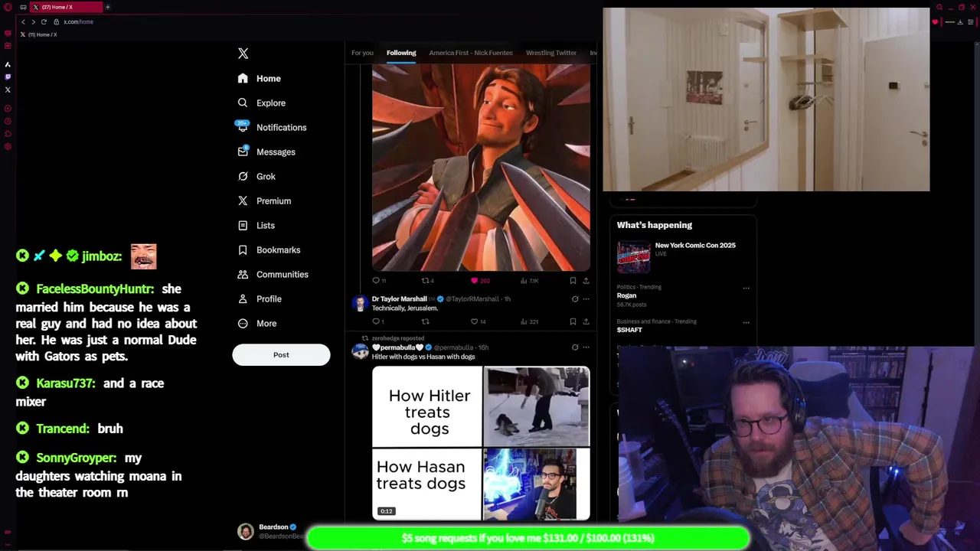Go forward in the browser
Viewport: 980px width, 551px height.
pos(33,21)
